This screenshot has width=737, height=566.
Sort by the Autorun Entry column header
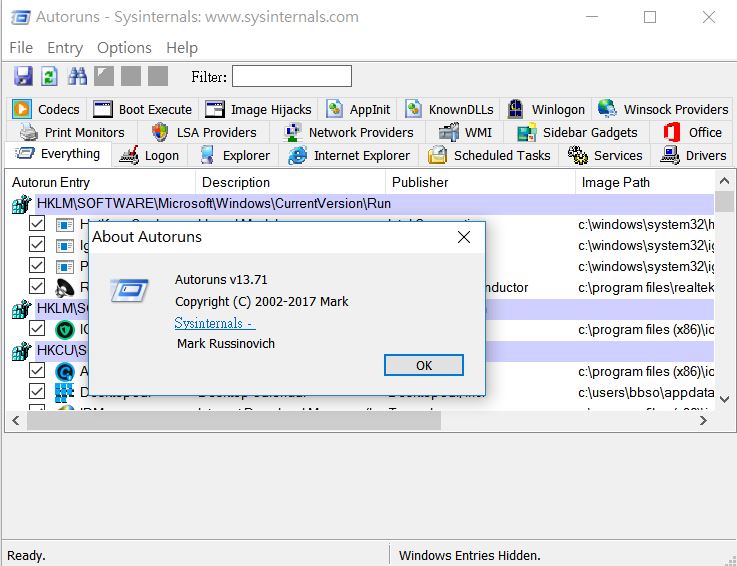click(101, 182)
